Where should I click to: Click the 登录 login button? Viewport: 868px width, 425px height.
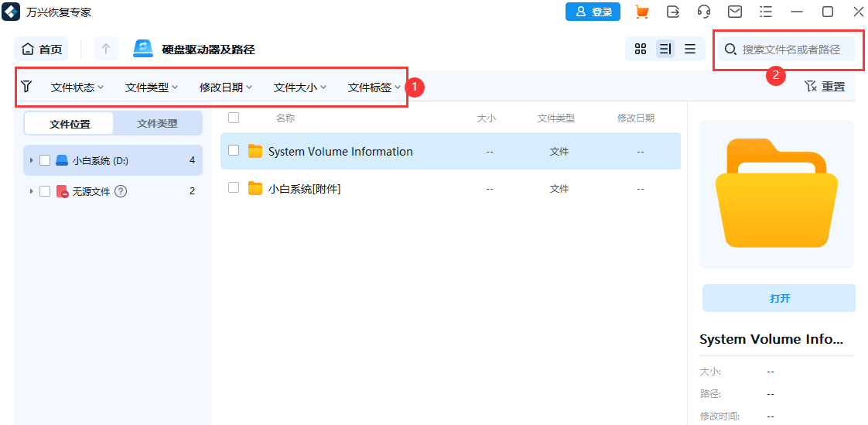click(593, 12)
